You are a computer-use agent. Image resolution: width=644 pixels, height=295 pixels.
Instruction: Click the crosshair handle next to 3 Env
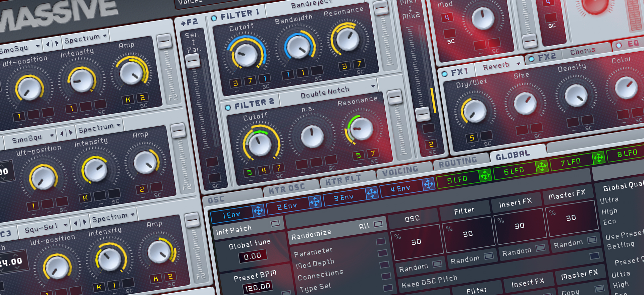[372, 193]
